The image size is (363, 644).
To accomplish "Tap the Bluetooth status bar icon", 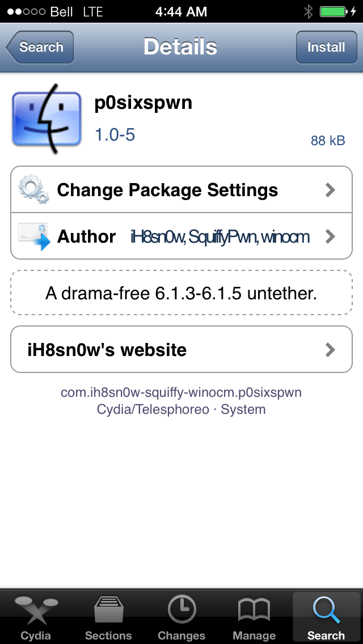I will tap(309, 11).
